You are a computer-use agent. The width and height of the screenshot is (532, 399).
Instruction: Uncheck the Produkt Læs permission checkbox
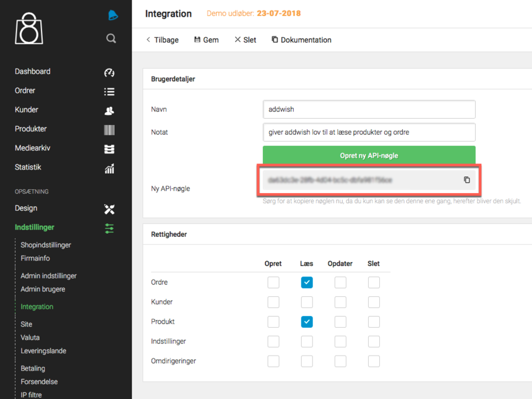[x=307, y=322]
